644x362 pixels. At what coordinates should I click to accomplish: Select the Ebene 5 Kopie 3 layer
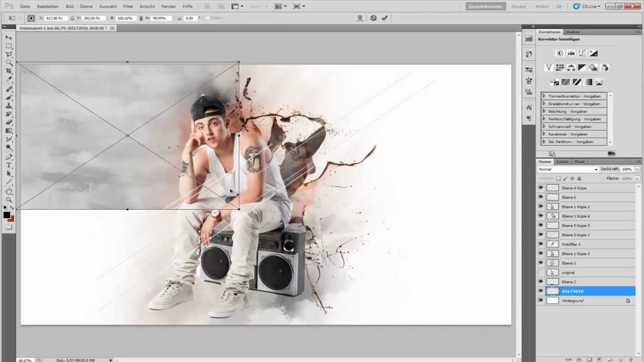tap(585, 225)
